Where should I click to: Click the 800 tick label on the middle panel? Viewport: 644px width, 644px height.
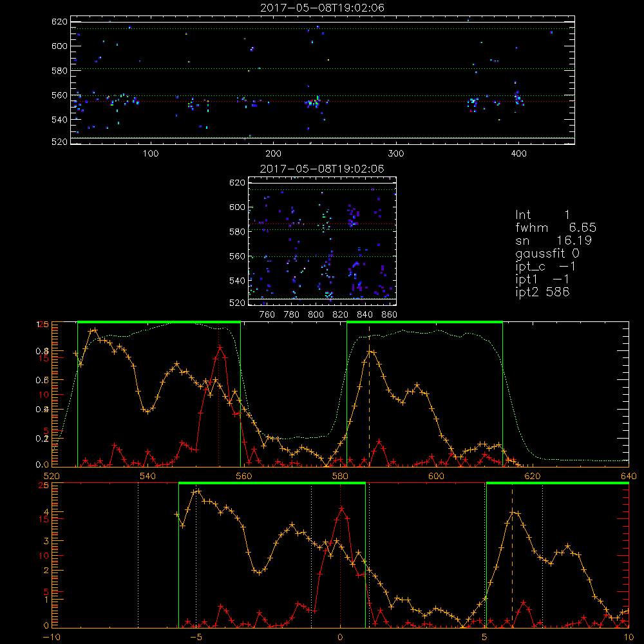(x=316, y=315)
